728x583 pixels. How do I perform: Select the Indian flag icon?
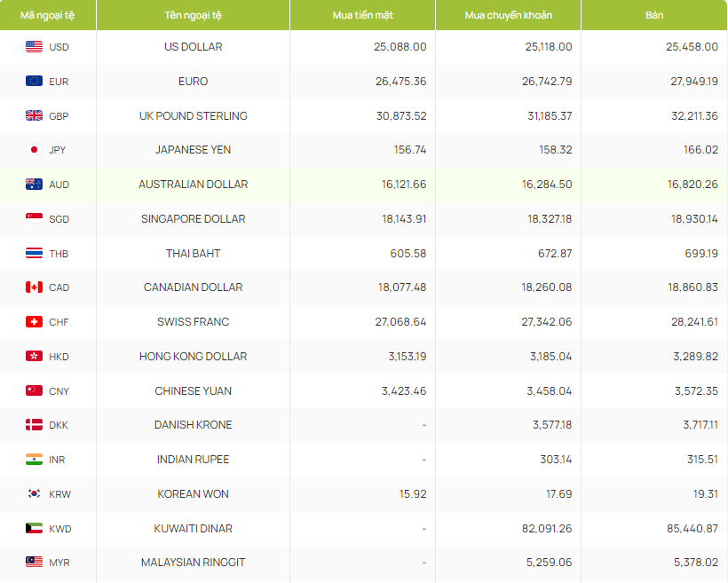[35, 460]
